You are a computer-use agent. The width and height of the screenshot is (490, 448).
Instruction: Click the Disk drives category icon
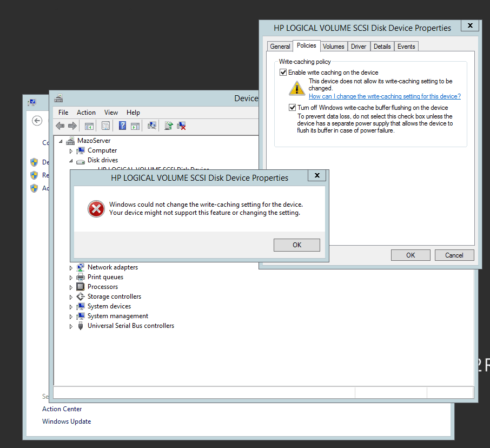[81, 161]
